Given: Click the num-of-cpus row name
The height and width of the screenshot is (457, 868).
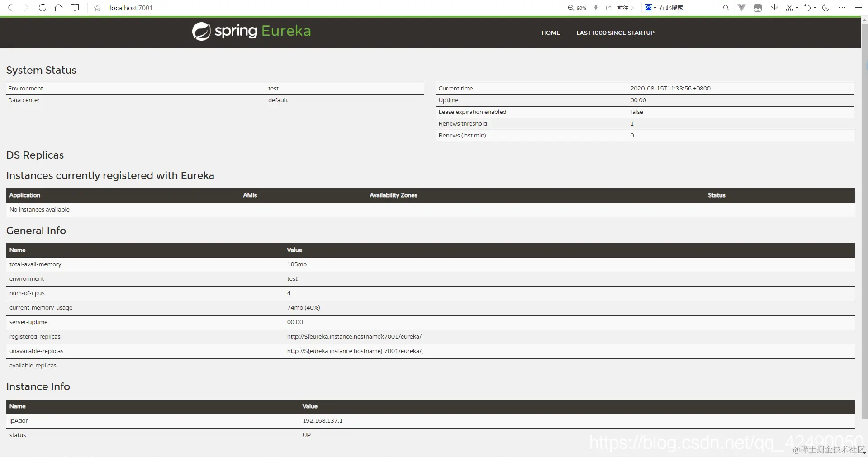Looking at the screenshot, I should click(27, 293).
